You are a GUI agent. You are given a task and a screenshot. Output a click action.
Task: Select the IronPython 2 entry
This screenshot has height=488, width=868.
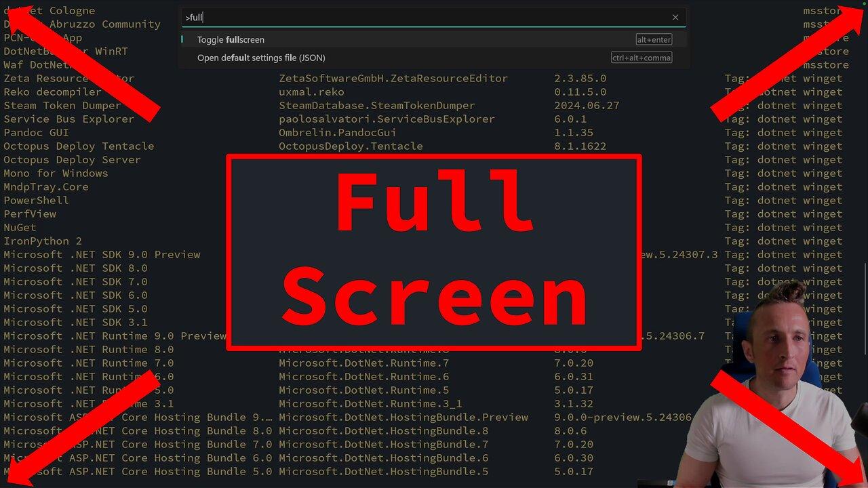[42, 241]
